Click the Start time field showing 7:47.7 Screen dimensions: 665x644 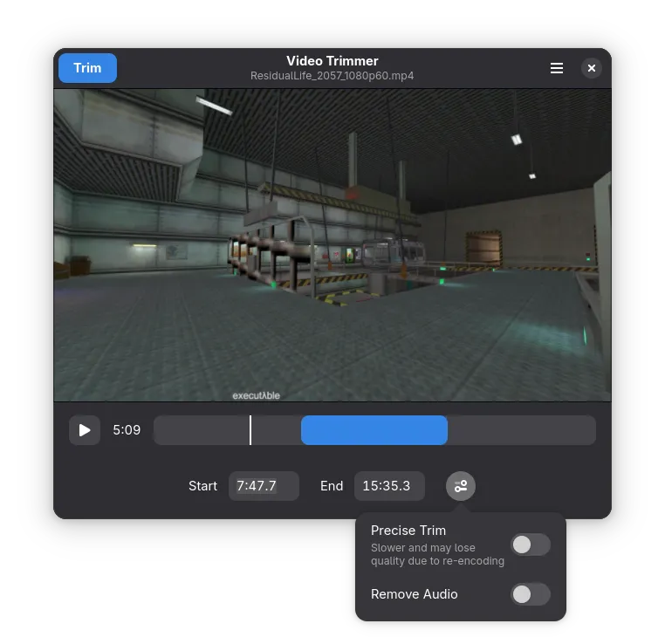tap(264, 486)
